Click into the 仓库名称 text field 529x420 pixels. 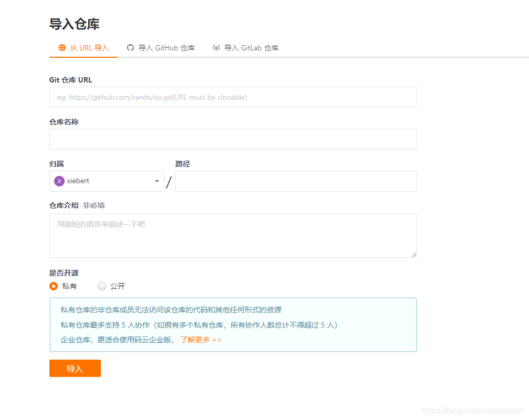point(233,139)
